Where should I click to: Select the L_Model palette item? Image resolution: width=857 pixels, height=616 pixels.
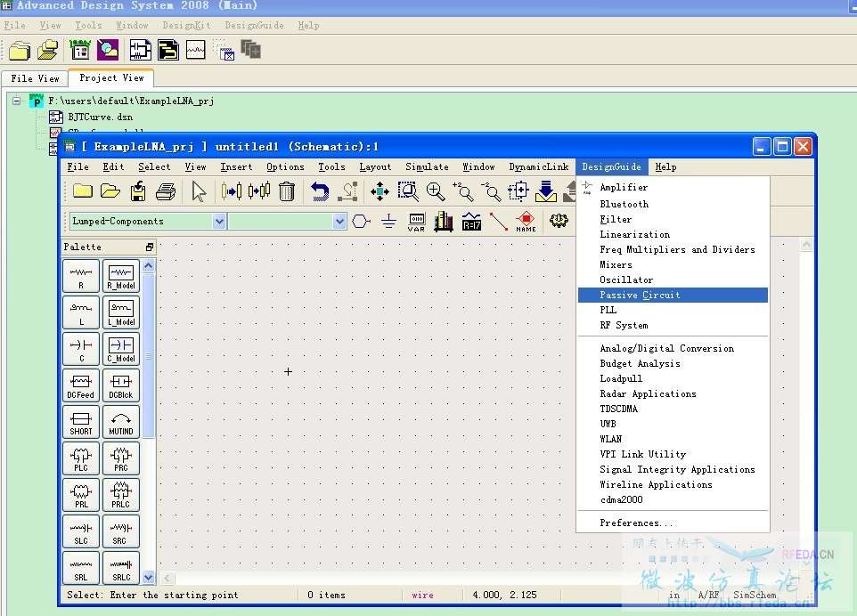pyautogui.click(x=121, y=313)
